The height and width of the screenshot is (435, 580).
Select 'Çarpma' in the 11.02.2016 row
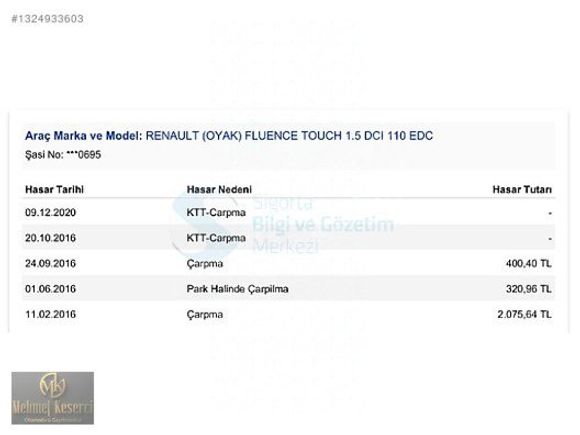tap(205, 315)
